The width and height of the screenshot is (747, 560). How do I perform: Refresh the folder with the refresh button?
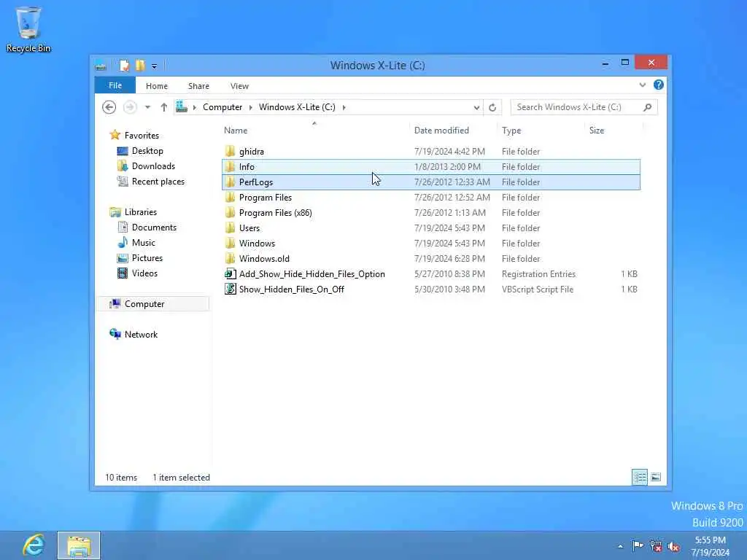(492, 107)
